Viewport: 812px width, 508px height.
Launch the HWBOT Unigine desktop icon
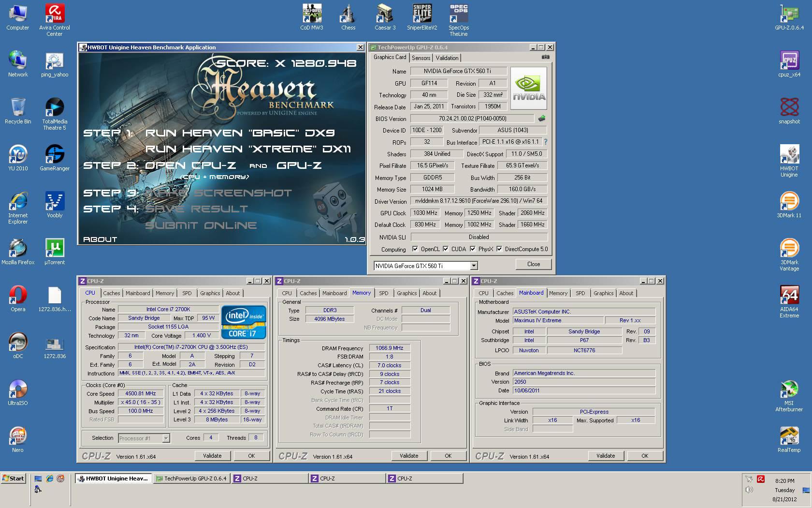coord(789,161)
